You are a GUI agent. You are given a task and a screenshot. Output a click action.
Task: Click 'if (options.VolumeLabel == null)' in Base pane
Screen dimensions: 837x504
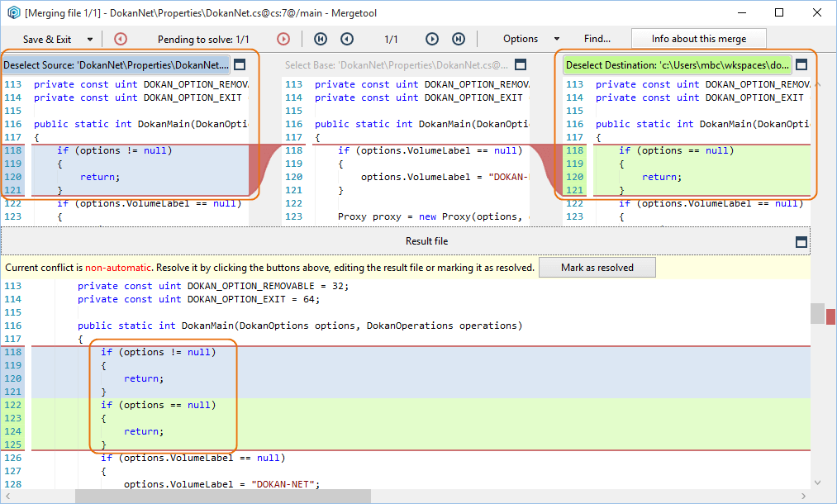click(430, 150)
